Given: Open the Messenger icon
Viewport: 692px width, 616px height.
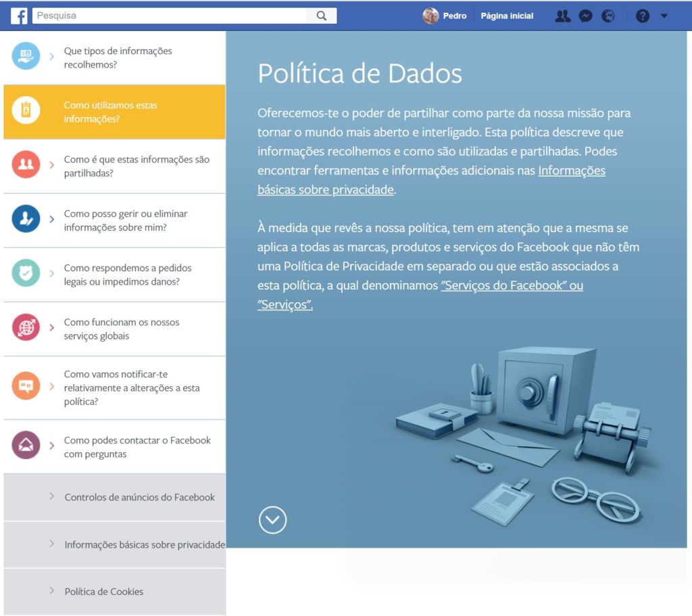Looking at the screenshot, I should [x=586, y=16].
